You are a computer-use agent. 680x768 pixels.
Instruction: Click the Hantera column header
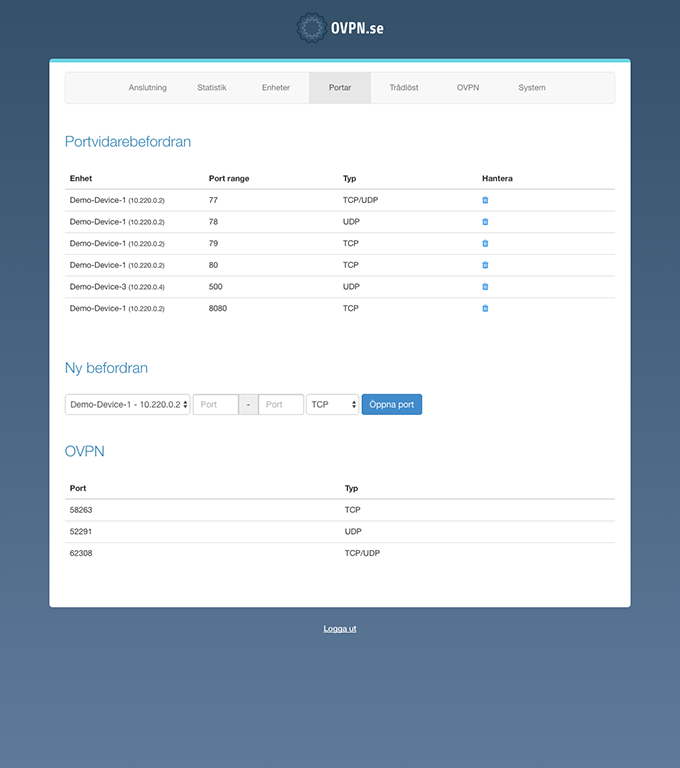tap(497, 178)
